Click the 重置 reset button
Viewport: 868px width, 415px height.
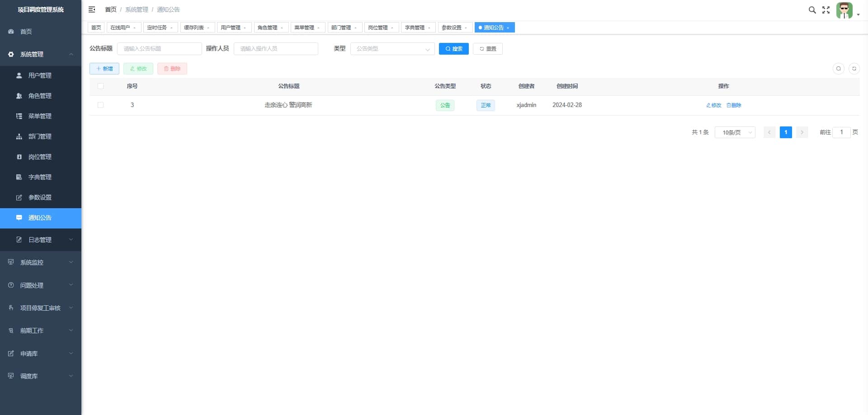pyautogui.click(x=488, y=49)
